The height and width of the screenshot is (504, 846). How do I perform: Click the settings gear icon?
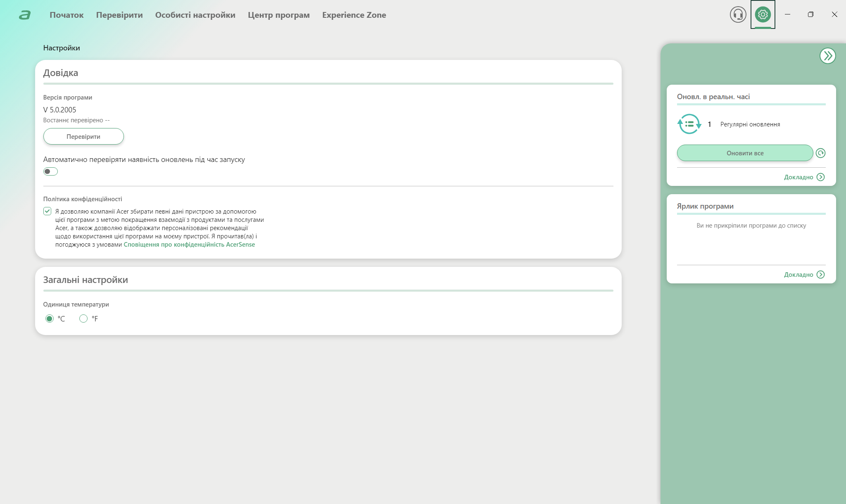coord(763,15)
